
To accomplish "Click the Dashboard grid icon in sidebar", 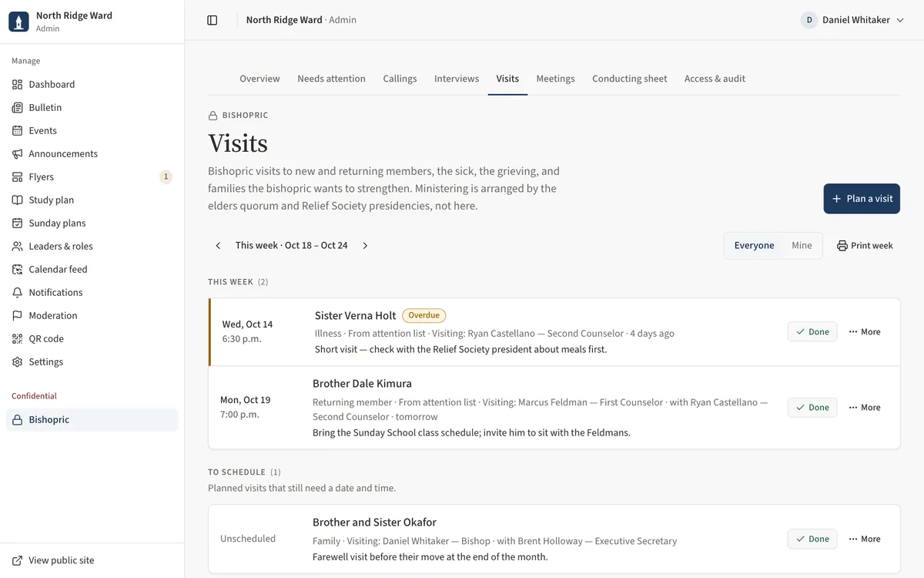I will pyautogui.click(x=17, y=84).
